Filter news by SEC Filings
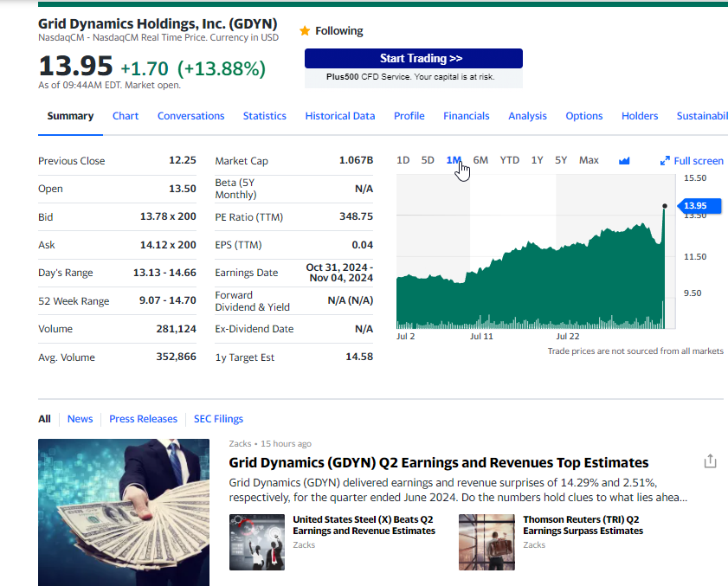This screenshot has width=728, height=586. click(x=218, y=419)
